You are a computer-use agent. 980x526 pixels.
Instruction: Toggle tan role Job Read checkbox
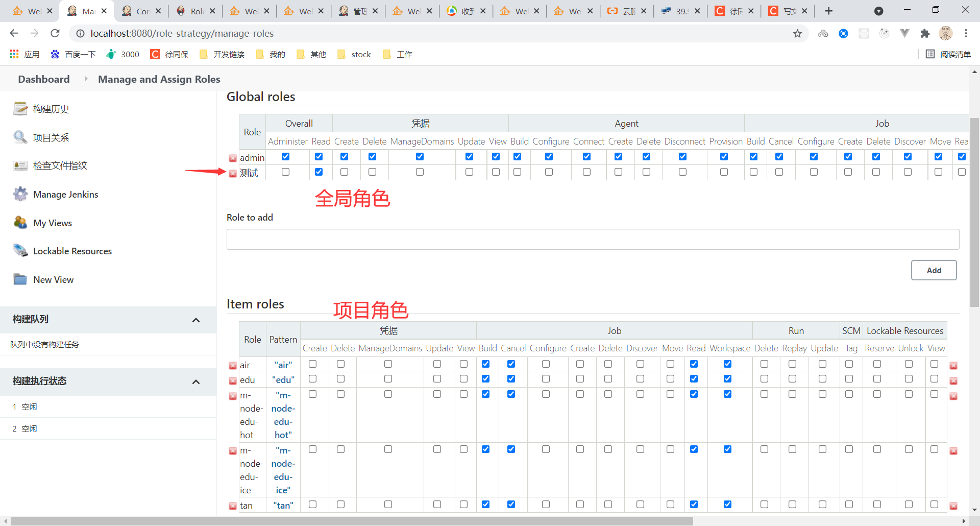click(694, 504)
